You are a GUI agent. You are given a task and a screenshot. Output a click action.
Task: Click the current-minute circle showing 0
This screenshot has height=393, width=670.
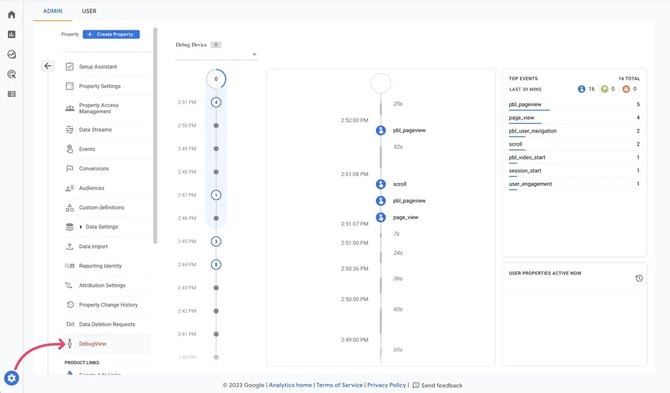216,79
